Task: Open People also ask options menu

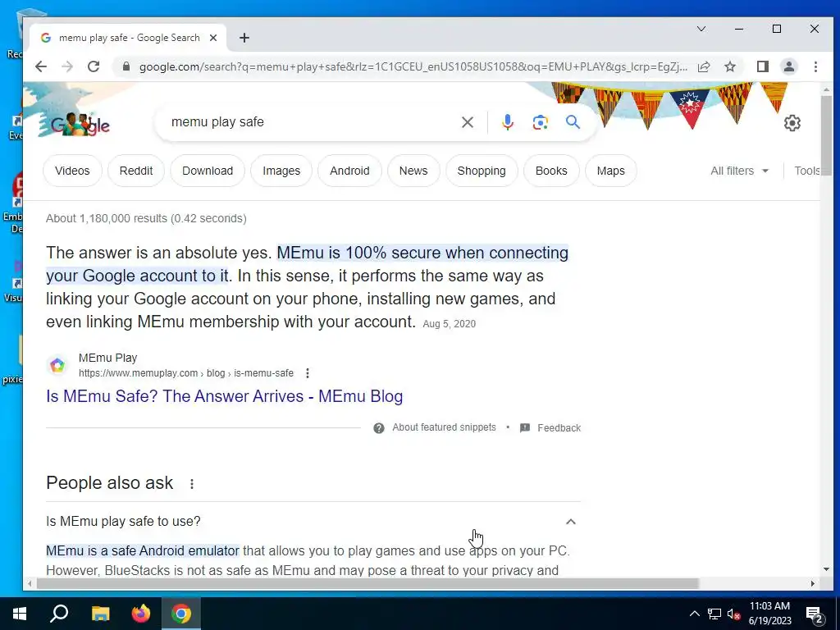Action: [192, 484]
